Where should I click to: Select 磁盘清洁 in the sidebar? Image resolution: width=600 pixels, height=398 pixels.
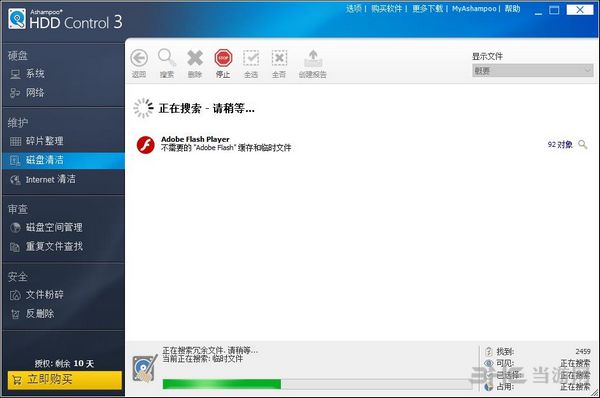click(63, 160)
